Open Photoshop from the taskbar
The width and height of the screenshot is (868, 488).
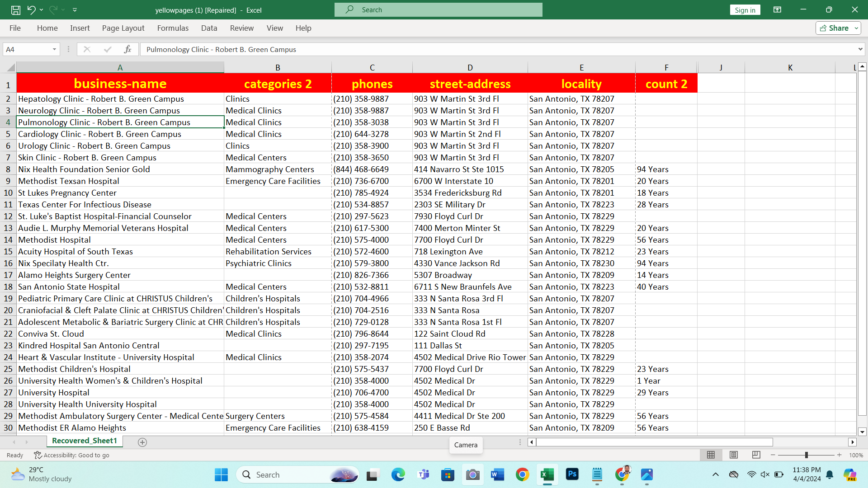point(572,474)
